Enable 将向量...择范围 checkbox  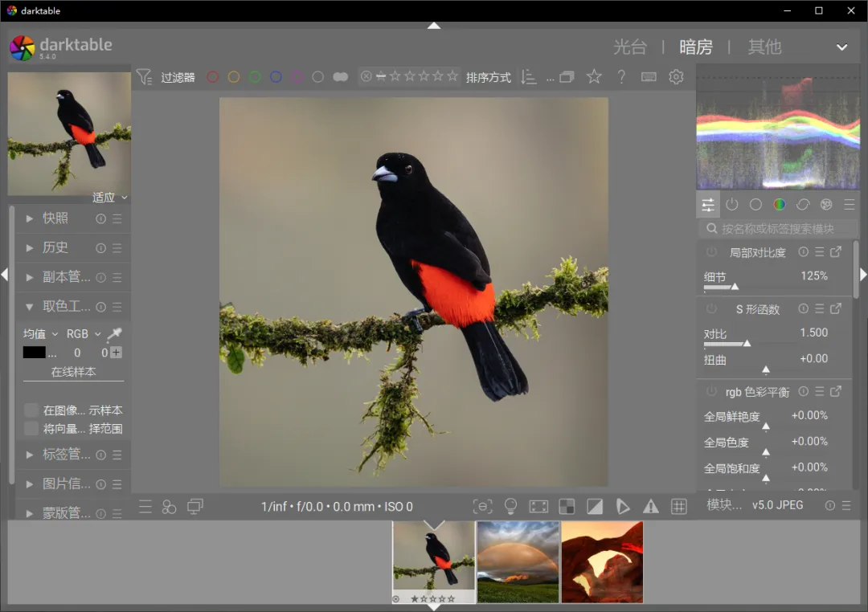[31, 428]
